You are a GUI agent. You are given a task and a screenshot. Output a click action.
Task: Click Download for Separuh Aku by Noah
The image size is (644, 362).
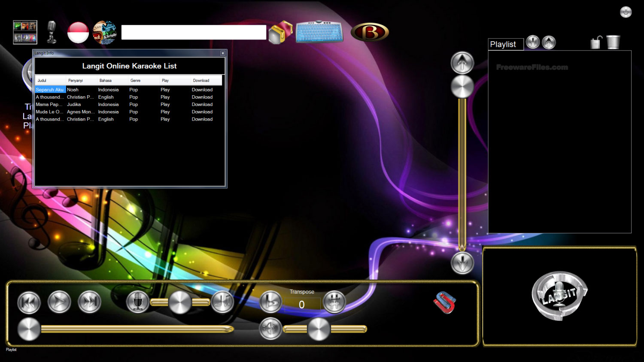(202, 90)
